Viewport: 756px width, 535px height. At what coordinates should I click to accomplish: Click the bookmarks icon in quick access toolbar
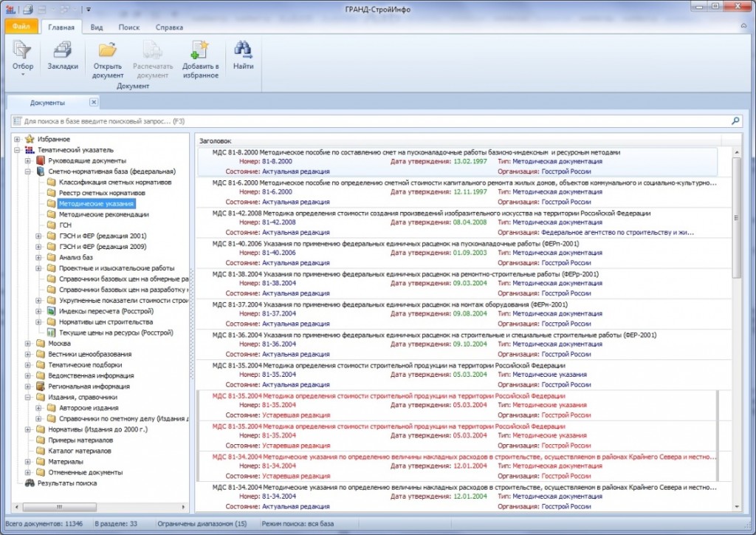point(28,9)
